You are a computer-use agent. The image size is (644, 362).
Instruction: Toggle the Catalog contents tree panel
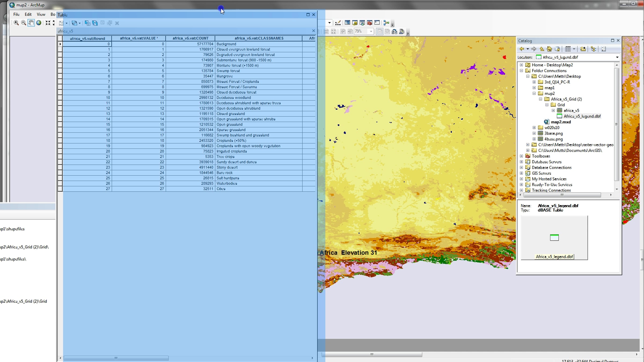pyautogui.click(x=593, y=49)
